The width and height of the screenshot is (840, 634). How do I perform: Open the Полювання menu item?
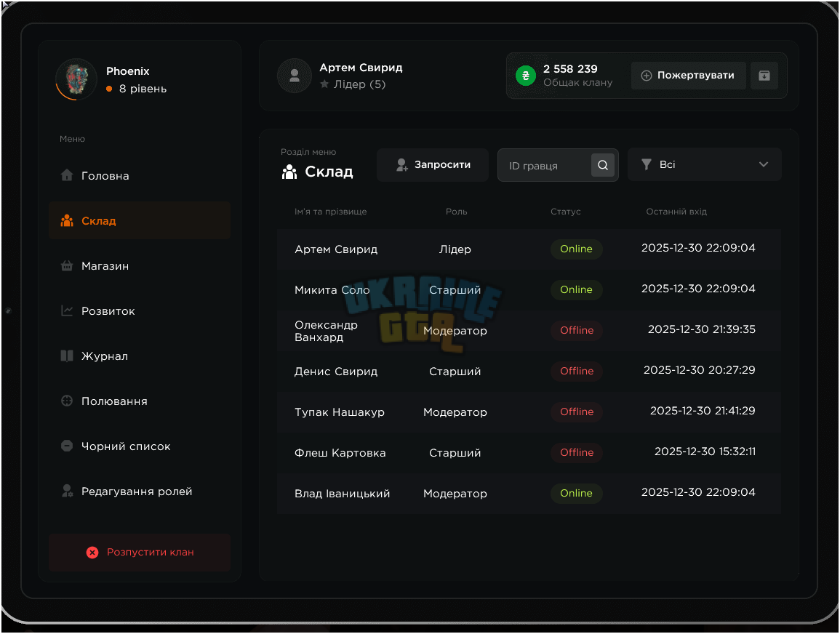pyautogui.click(x=140, y=401)
